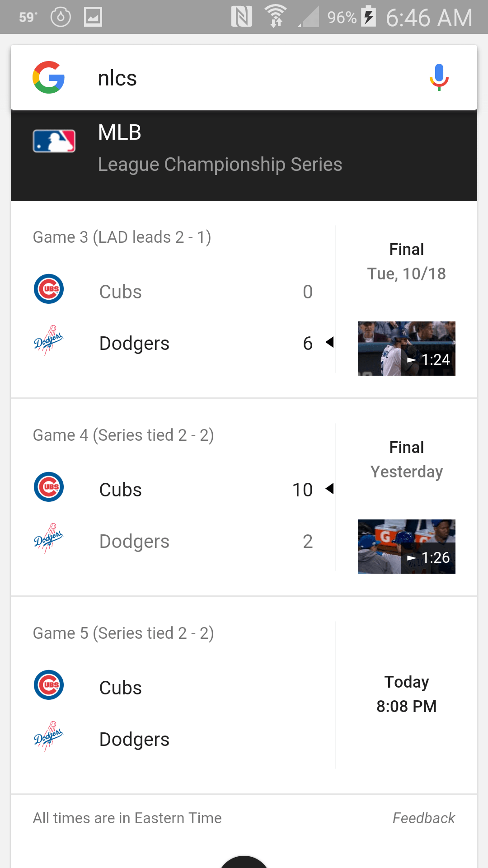The image size is (488, 868).
Task: Open Game 5 Today 8:08 PM details
Action: click(x=407, y=694)
